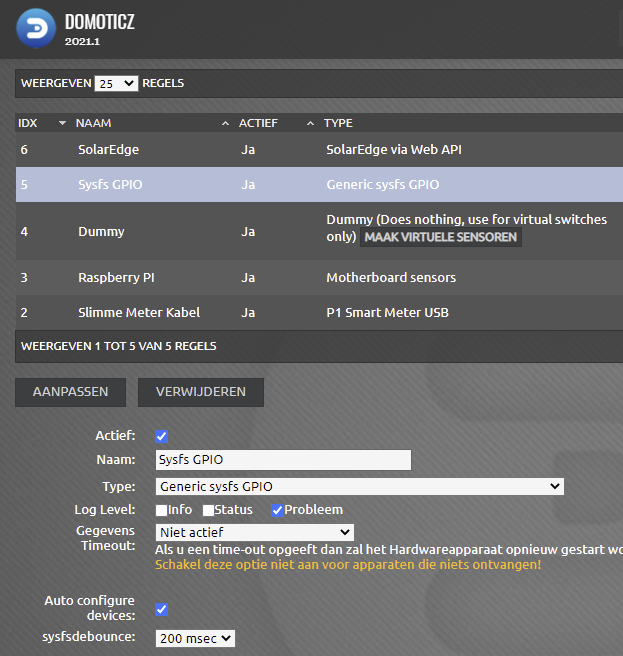Click the DOMOTICZ title text
This screenshot has height=656, width=623.
click(100, 22)
